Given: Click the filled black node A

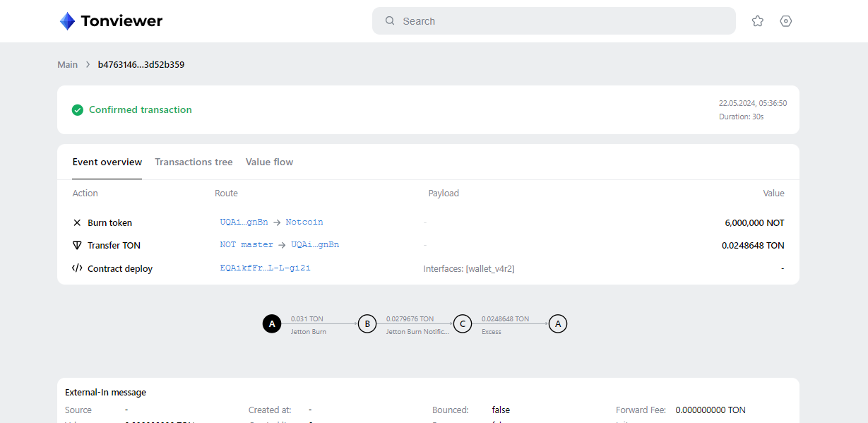Looking at the screenshot, I should pos(272,324).
